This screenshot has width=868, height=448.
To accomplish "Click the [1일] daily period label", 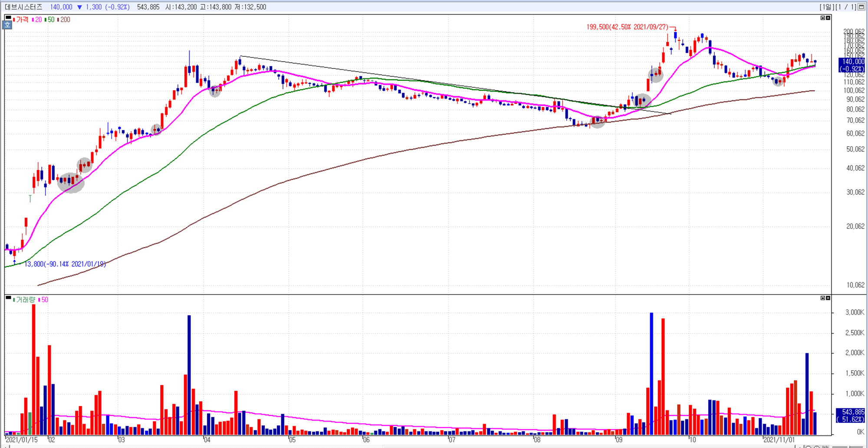I will [827, 7].
